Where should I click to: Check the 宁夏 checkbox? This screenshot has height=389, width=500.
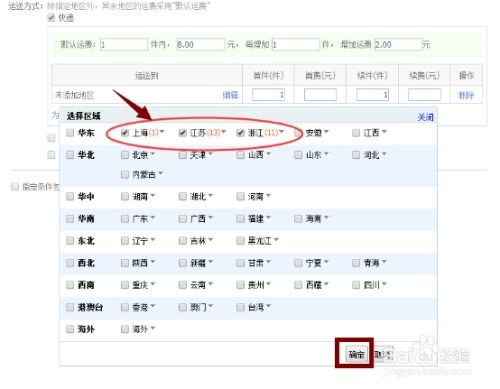click(x=298, y=263)
